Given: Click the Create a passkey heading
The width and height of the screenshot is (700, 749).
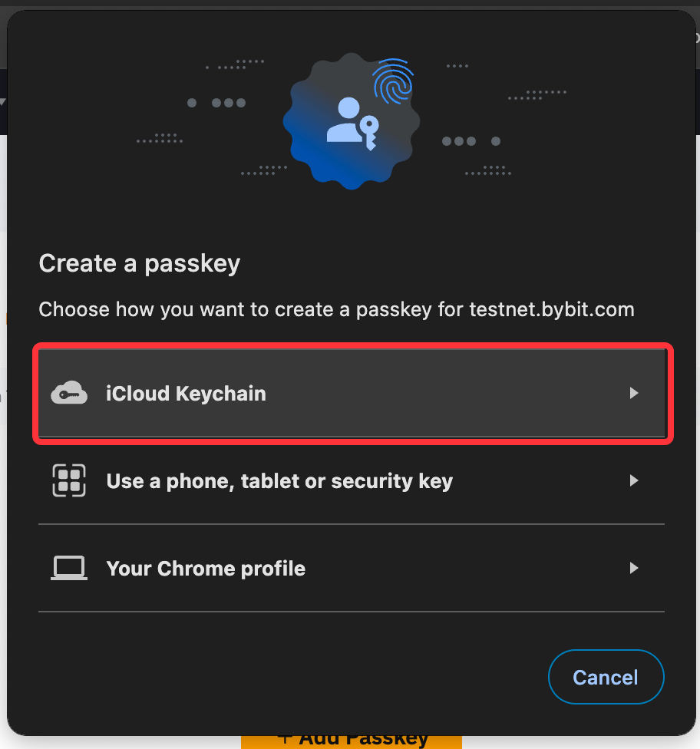Looking at the screenshot, I should click(140, 263).
